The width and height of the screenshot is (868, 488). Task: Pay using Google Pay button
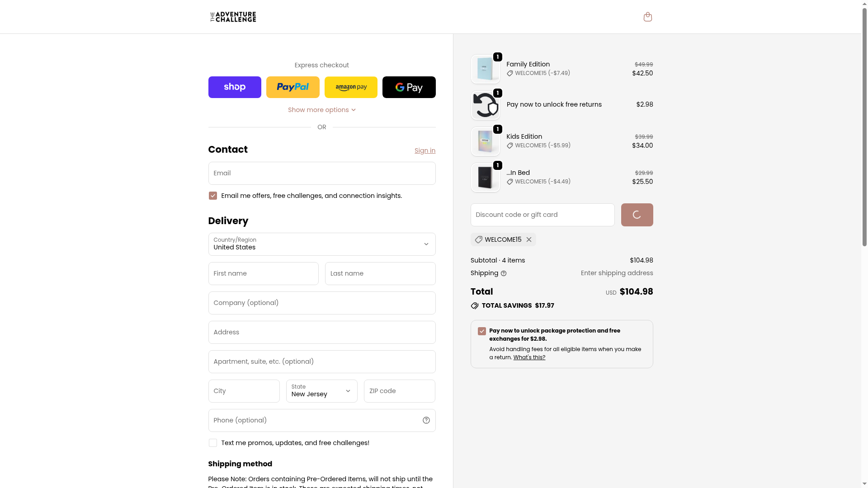[x=409, y=87]
